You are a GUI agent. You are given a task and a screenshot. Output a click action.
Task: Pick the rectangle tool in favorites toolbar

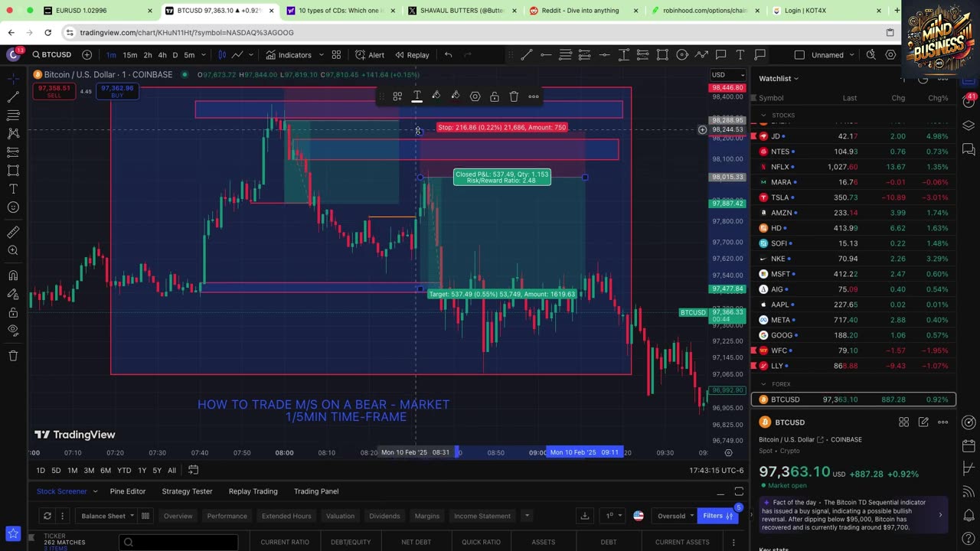click(x=662, y=55)
